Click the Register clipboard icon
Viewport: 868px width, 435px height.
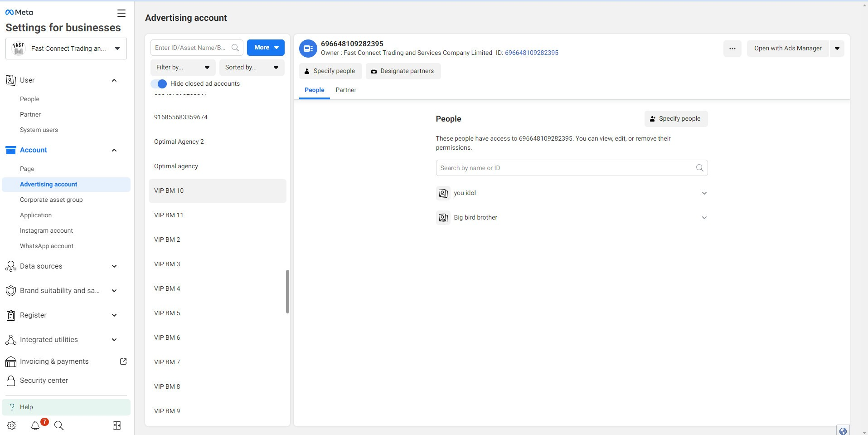coord(11,315)
